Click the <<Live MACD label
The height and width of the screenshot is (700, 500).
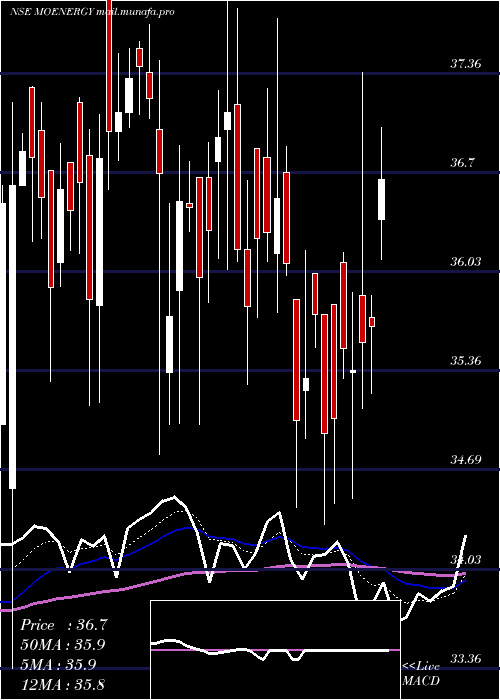[x=421, y=674]
